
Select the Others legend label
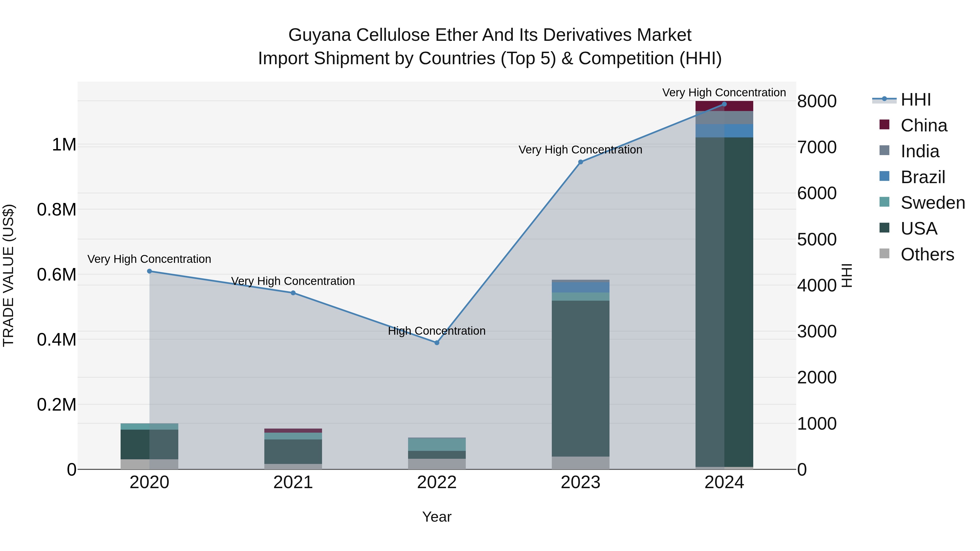927,254
